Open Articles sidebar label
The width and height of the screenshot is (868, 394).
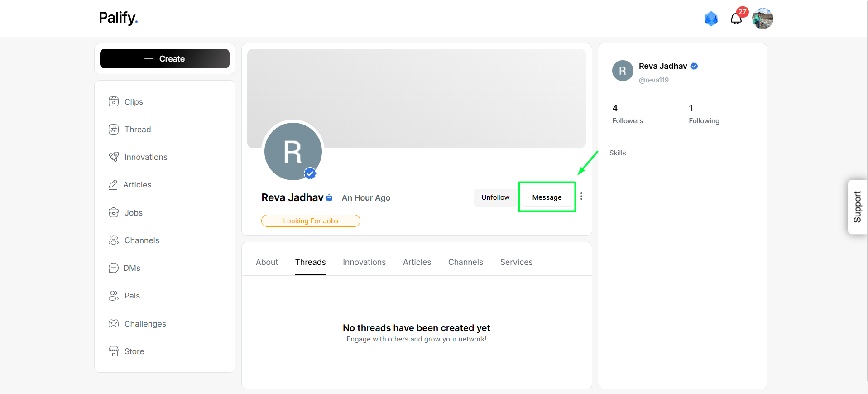(x=137, y=185)
